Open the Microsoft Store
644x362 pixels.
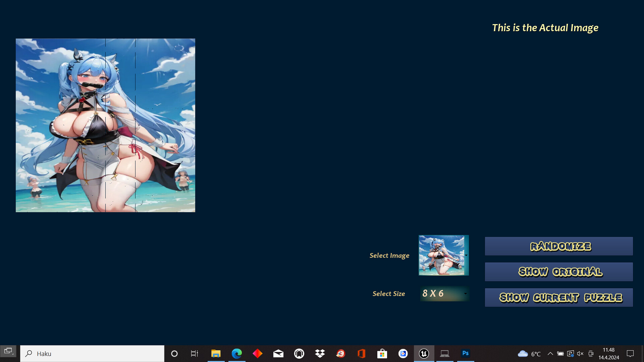point(382,353)
